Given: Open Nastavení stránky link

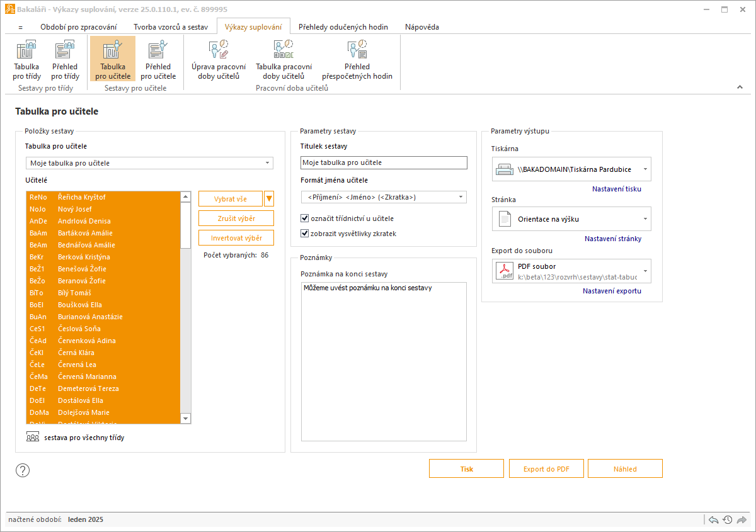Looking at the screenshot, I should (613, 239).
